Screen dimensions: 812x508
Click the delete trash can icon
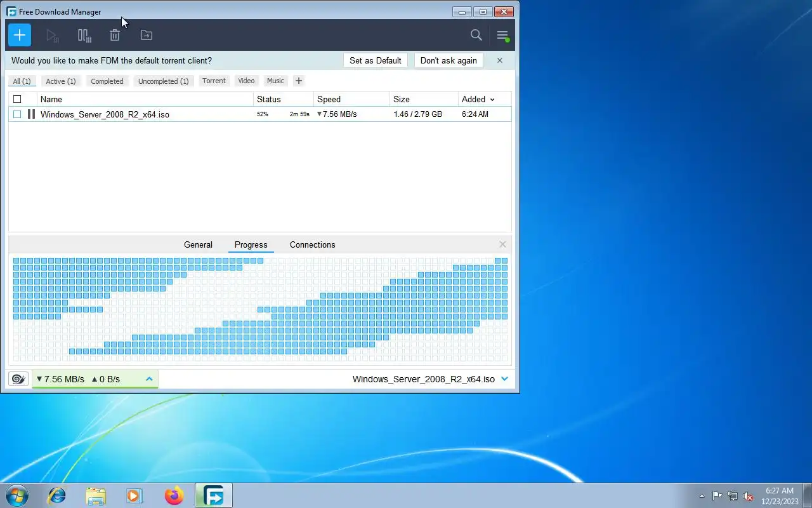pos(115,36)
